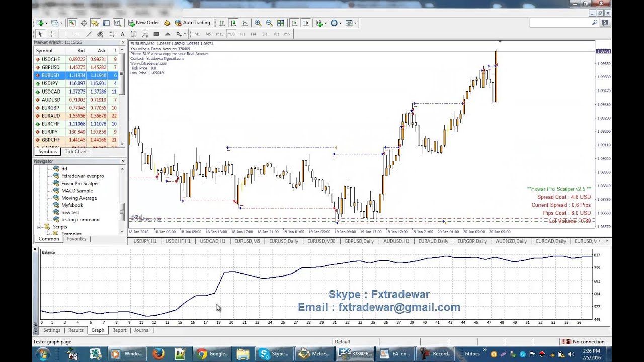Toggle chart auto scroll

[295, 23]
